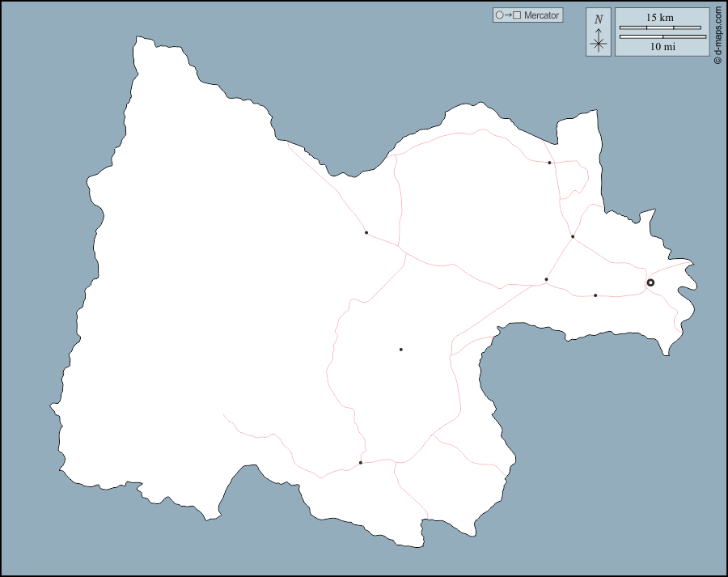This screenshot has width=728, height=577.
Task: Pick the isolated central dot off the roads
Action: pyautogui.click(x=400, y=350)
